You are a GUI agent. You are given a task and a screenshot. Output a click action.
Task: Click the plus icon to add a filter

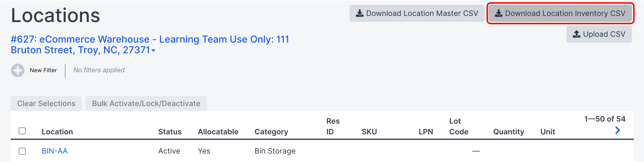pyautogui.click(x=18, y=70)
